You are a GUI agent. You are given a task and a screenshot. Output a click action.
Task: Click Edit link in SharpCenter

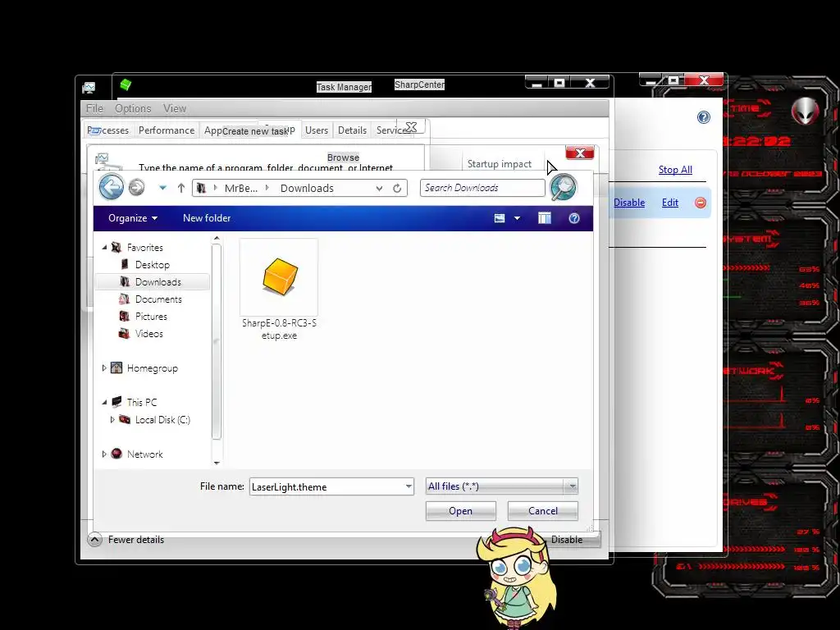click(x=670, y=203)
